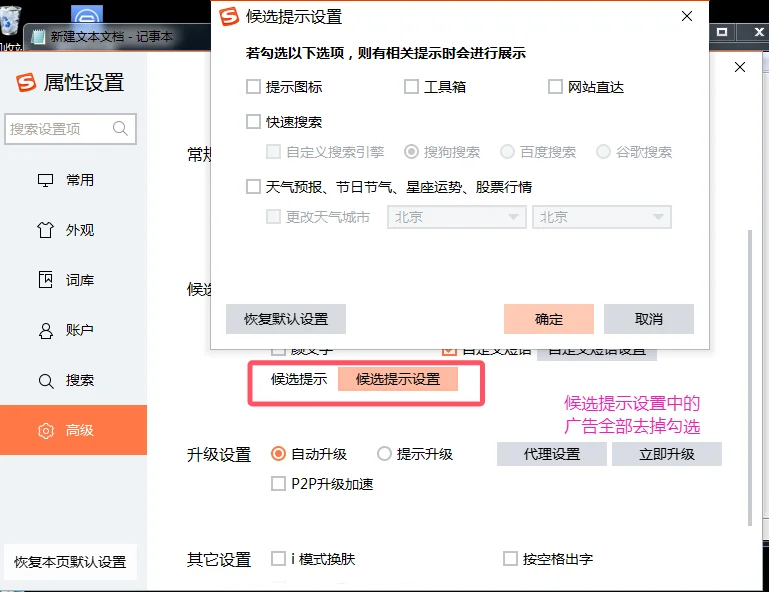Viewport: 769px width, 592px height.
Task: Maximize the Notepad window
Action: click(x=722, y=32)
